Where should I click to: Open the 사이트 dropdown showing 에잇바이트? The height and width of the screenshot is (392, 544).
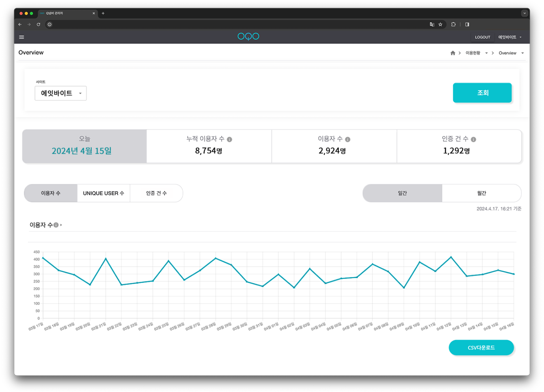click(x=60, y=93)
